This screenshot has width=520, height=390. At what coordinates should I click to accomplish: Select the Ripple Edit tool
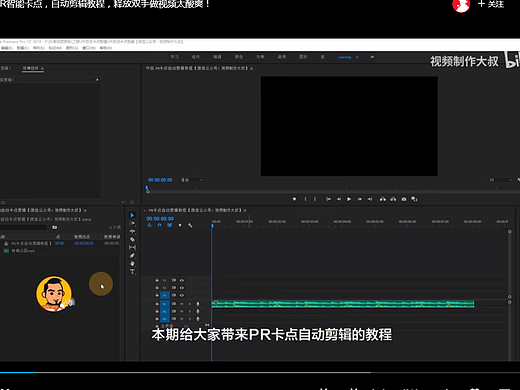pos(132,231)
